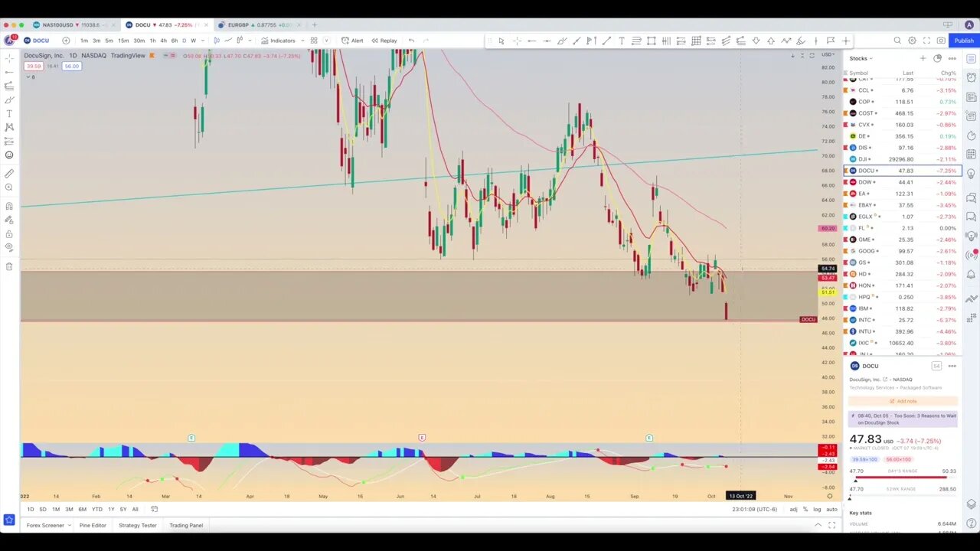Select the flag mark tool
Image resolution: width=980 pixels, height=551 pixels.
click(831, 41)
